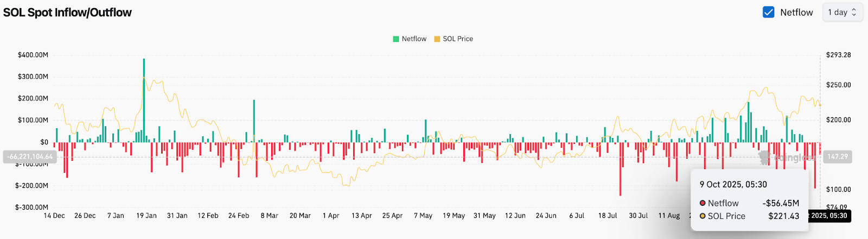The width and height of the screenshot is (868, 239).
Task: Click the -66,221,104.64 crosshair value label
Action: (x=30, y=157)
